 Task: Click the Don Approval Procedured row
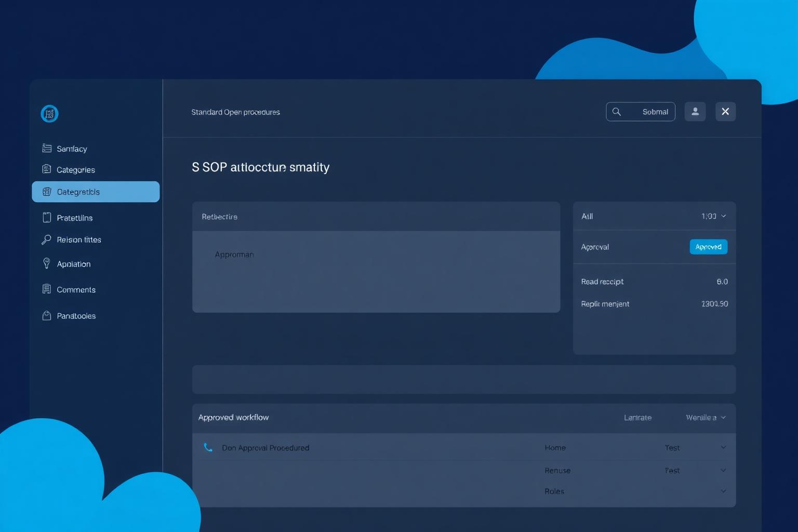(x=464, y=447)
